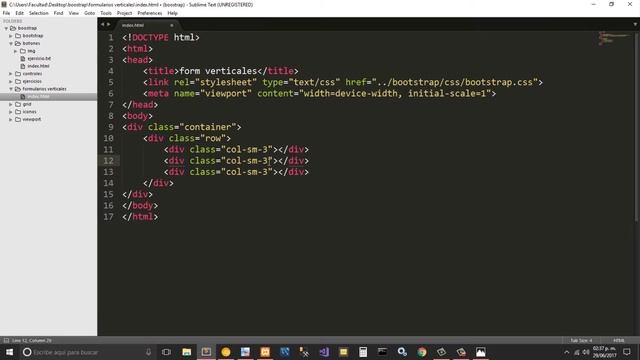Image resolution: width=640 pixels, height=360 pixels.
Task: Click line number 12 in the gutter
Action: (x=109, y=161)
